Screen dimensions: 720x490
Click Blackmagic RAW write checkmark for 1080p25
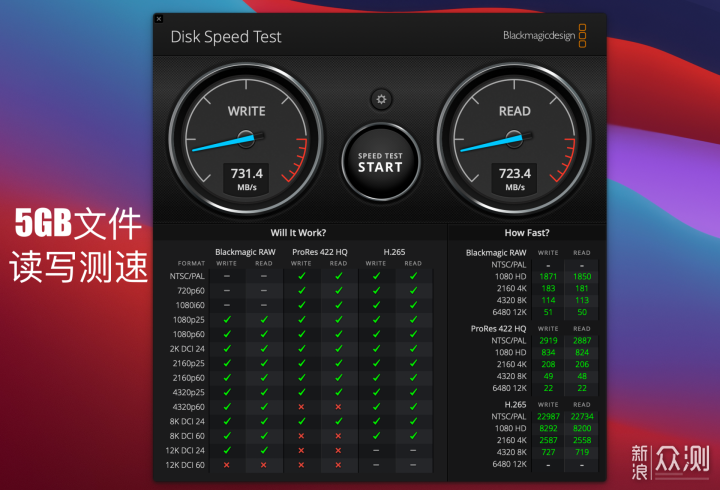point(227,320)
